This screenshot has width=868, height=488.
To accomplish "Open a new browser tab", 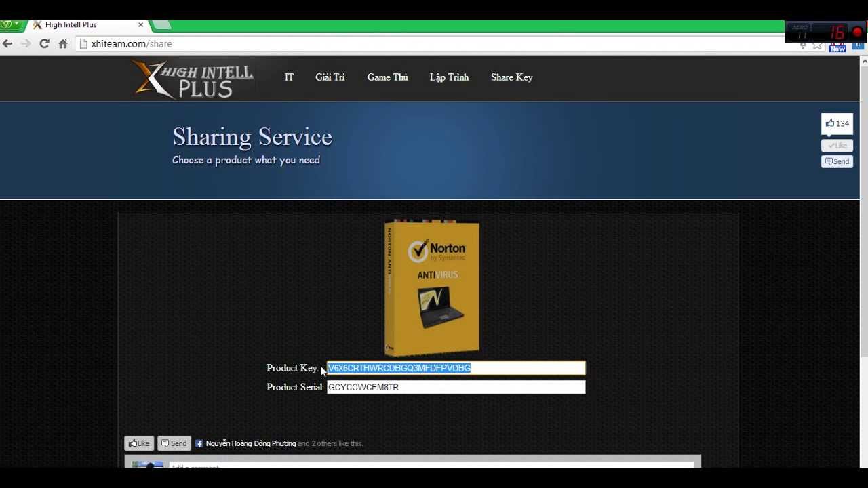I will 161,24.
